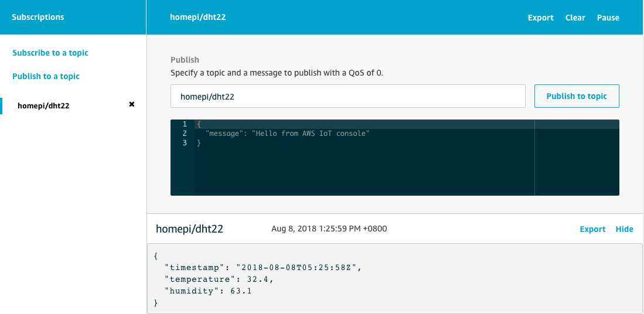Click the Subscriptions panel header
The image size is (644, 314).
[x=38, y=17]
